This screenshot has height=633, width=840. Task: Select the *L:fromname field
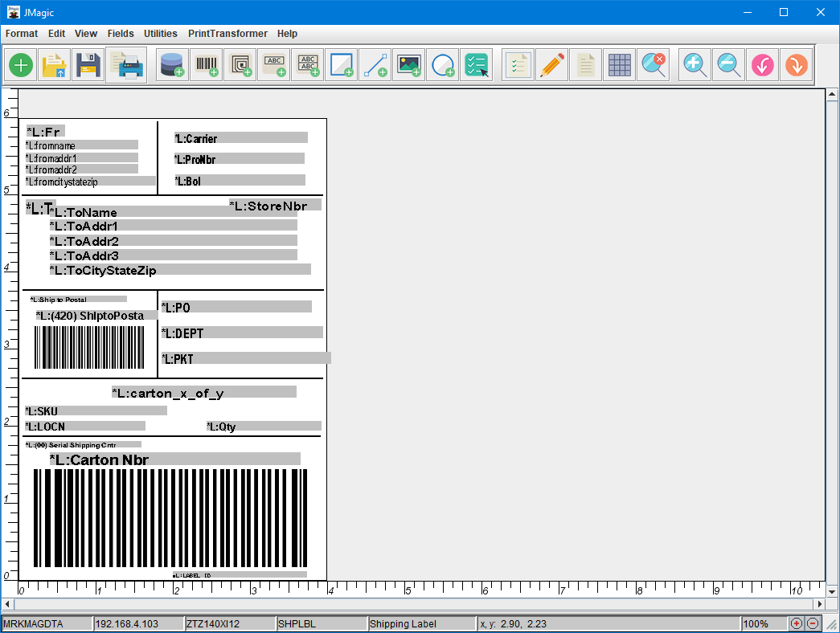point(82,145)
